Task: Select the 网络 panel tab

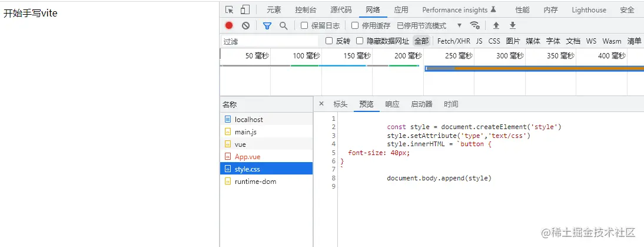Action: coord(373,10)
